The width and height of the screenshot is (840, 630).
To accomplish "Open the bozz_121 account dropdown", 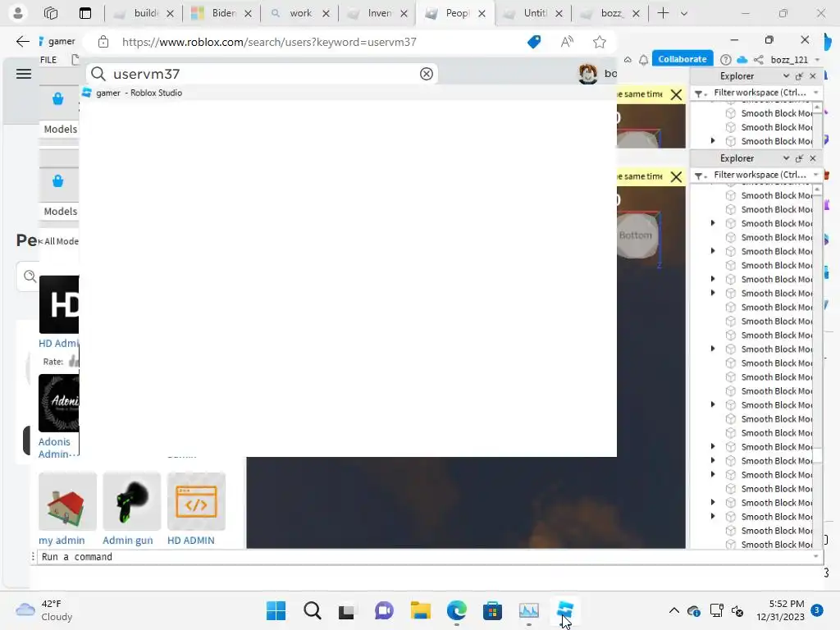I will pos(817,59).
